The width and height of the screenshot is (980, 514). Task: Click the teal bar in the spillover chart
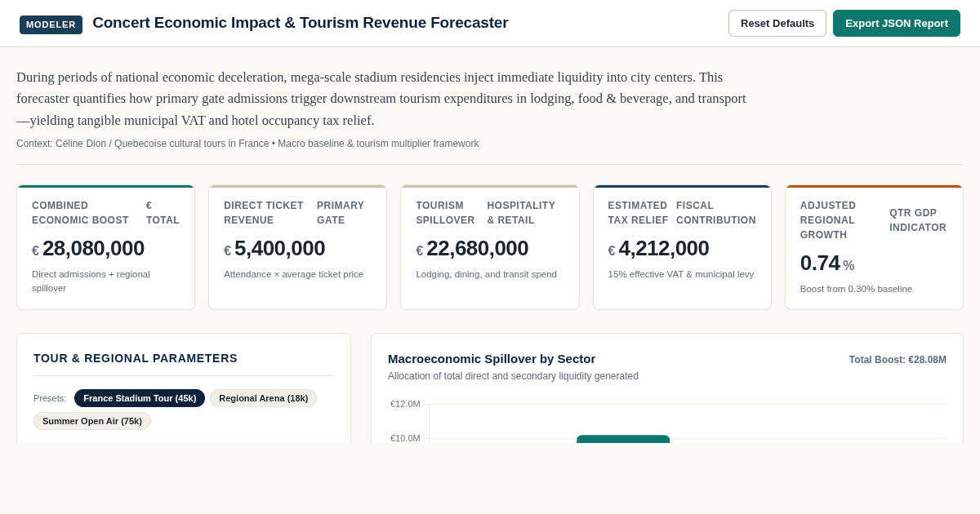(x=623, y=439)
